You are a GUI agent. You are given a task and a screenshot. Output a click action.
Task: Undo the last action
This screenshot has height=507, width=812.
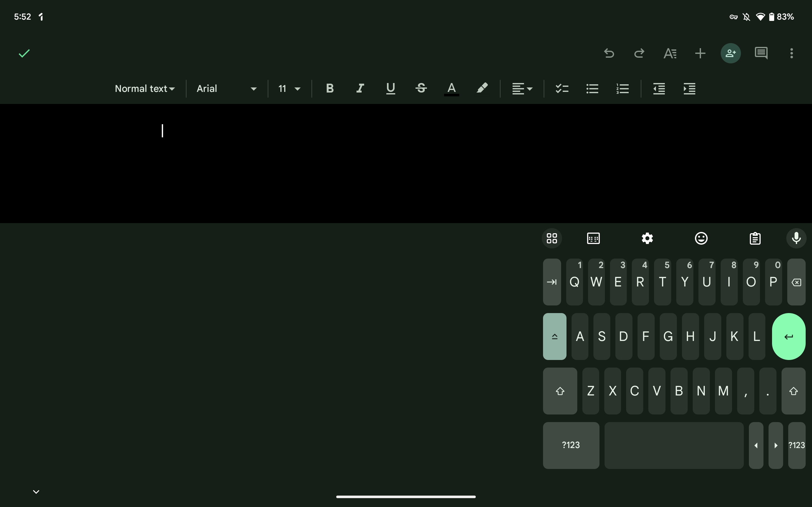(609, 53)
